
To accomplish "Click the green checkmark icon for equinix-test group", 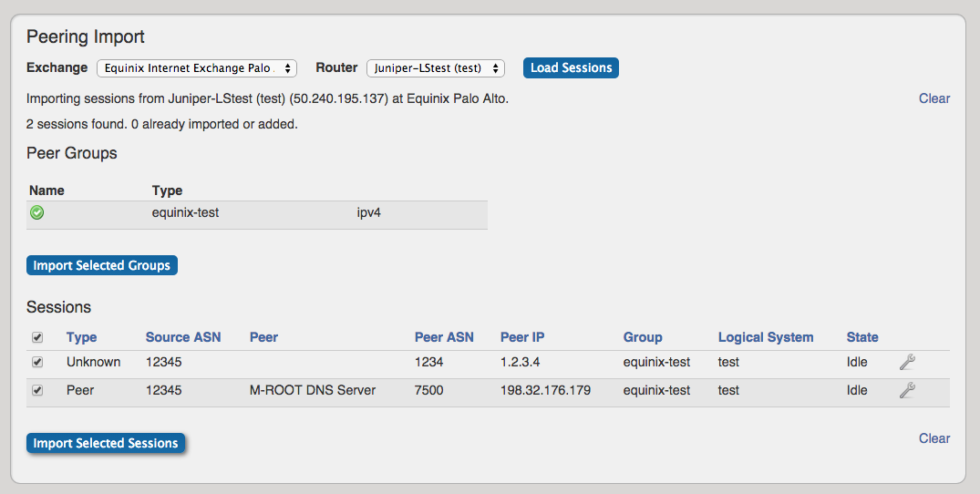I will [37, 213].
